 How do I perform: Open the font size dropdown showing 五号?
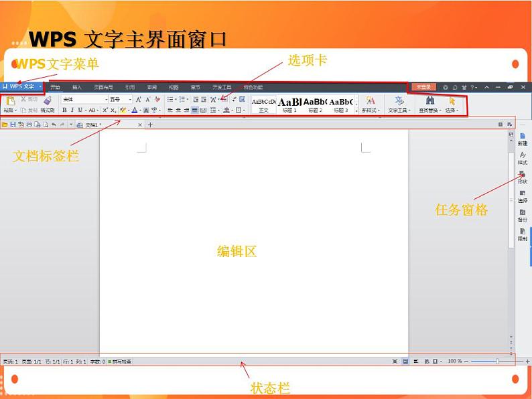(121, 99)
